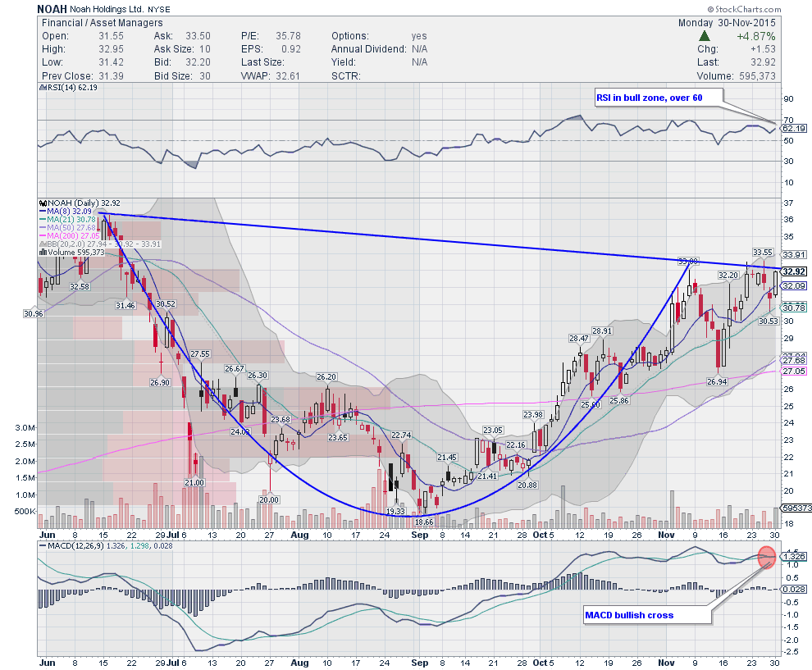Click the Ask price 33.50
Viewport: 812px width, 670px height.
198,36
